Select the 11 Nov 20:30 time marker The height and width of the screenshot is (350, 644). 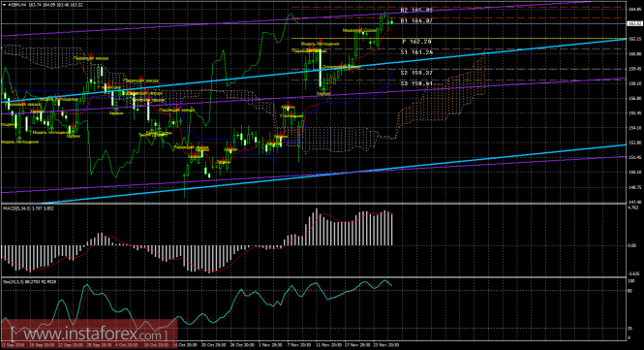tap(328, 345)
